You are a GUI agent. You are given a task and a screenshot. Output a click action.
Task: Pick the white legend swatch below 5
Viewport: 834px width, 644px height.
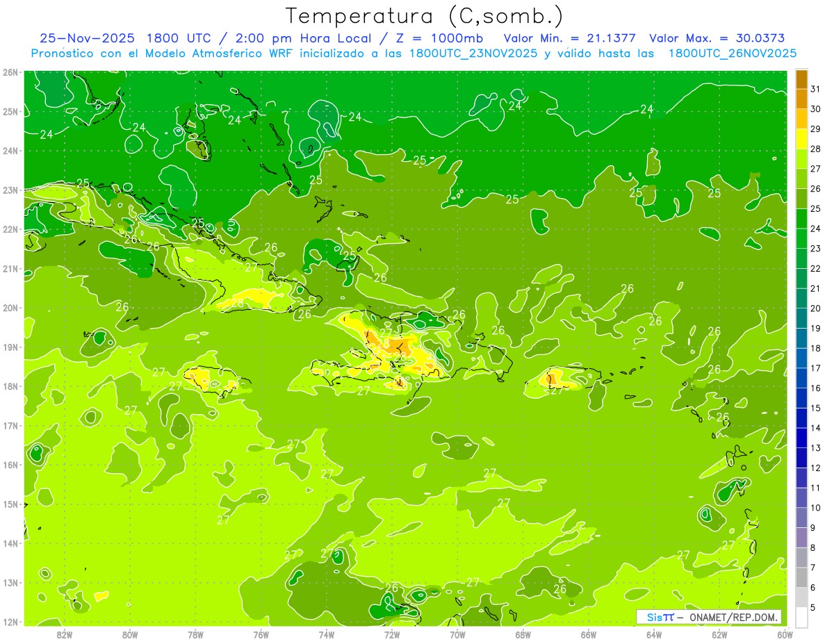click(801, 618)
